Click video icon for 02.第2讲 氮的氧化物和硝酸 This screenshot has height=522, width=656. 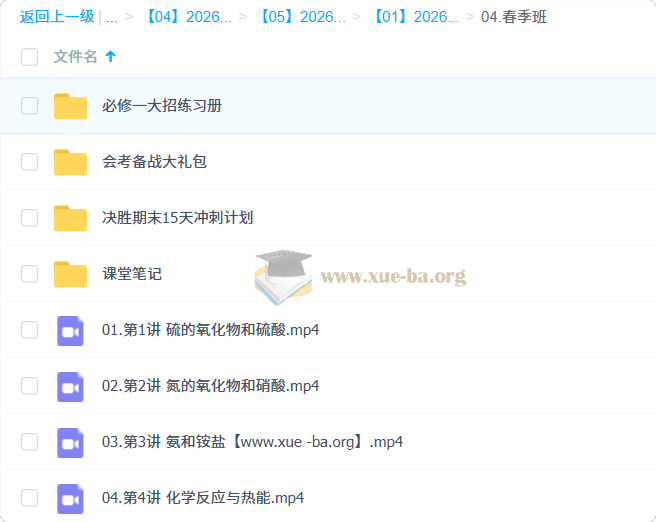coord(70,386)
